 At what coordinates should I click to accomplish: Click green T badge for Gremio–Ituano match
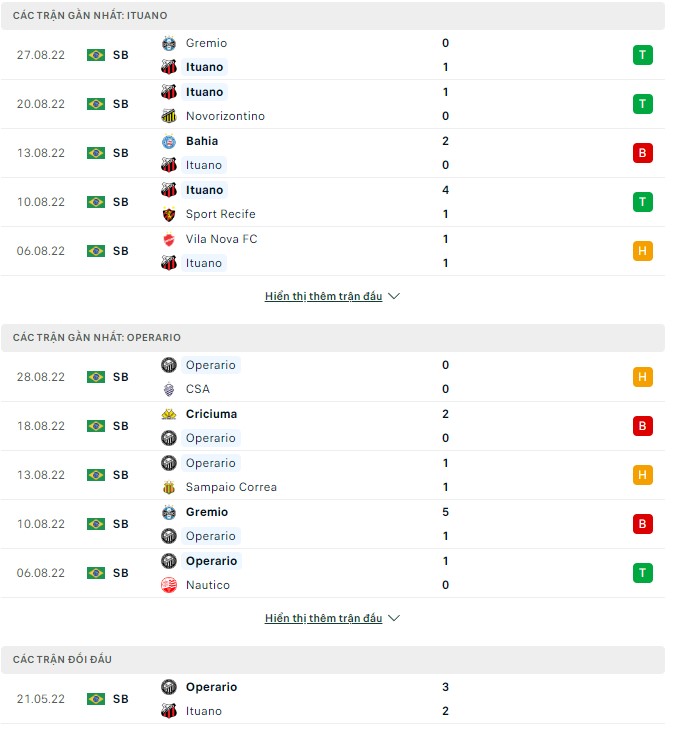pos(642,55)
